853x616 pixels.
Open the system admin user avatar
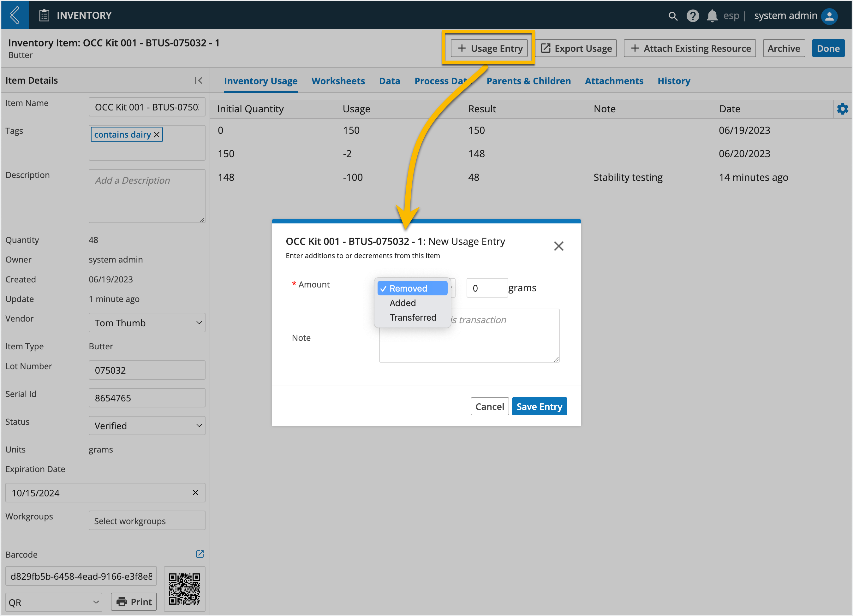pyautogui.click(x=829, y=16)
